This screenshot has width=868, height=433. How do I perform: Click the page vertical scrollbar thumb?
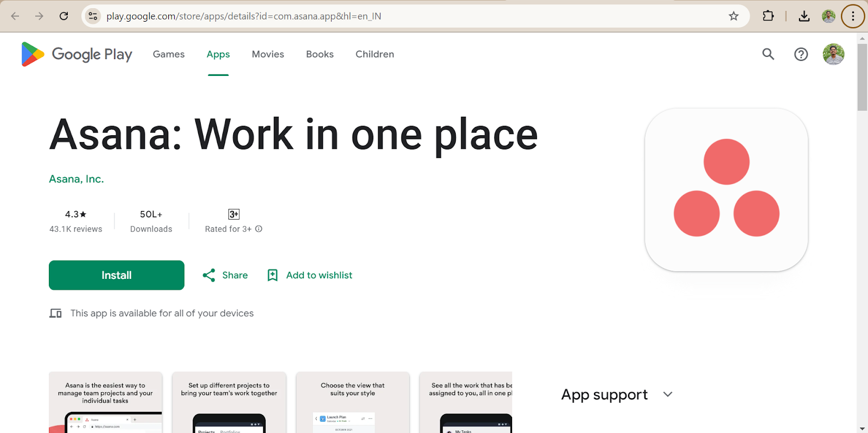(862, 78)
